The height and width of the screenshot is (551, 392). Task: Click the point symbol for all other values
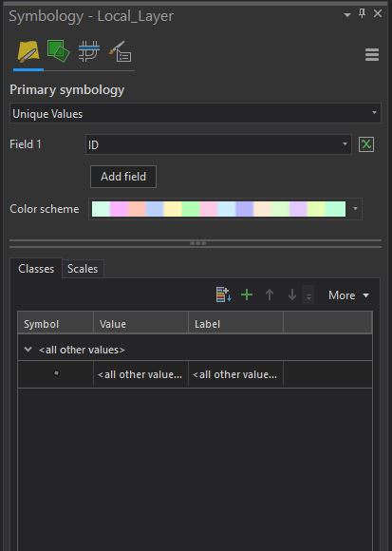[56, 373]
